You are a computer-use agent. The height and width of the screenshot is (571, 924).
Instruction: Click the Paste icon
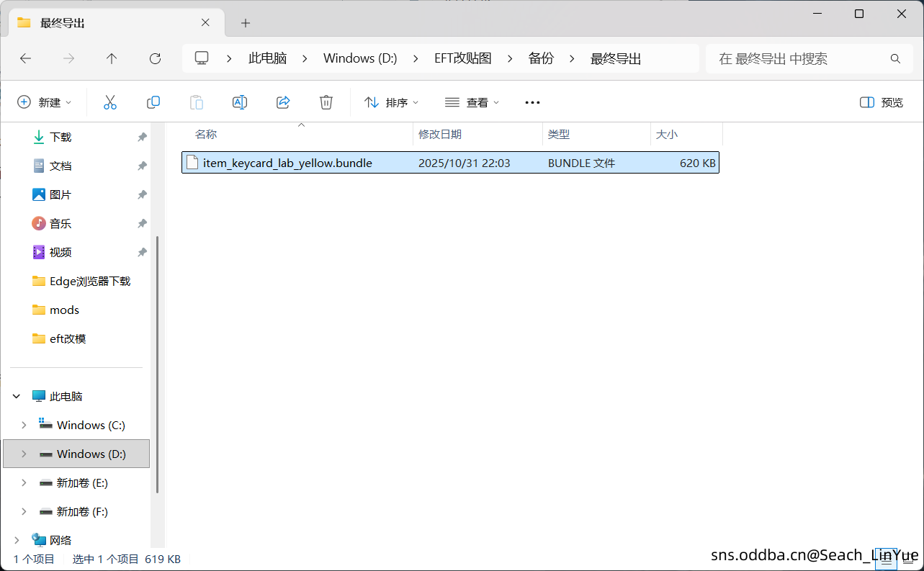pos(196,102)
